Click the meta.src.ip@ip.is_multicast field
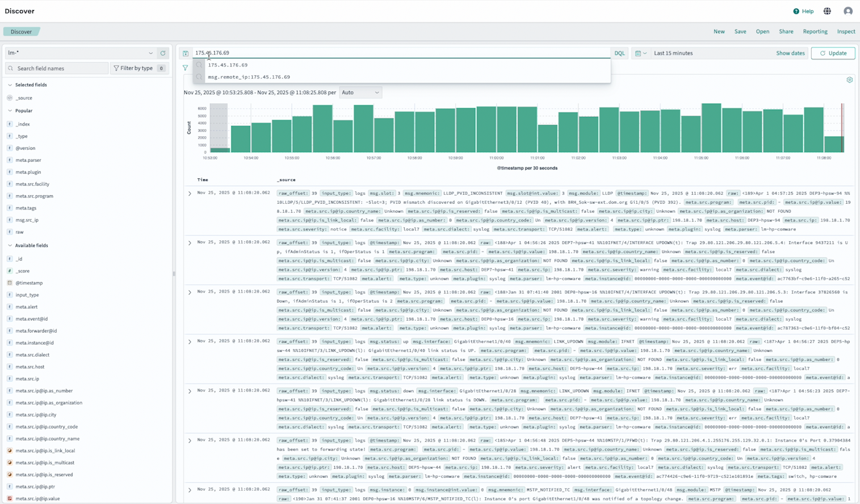This screenshot has height=504, width=860. [x=45, y=463]
